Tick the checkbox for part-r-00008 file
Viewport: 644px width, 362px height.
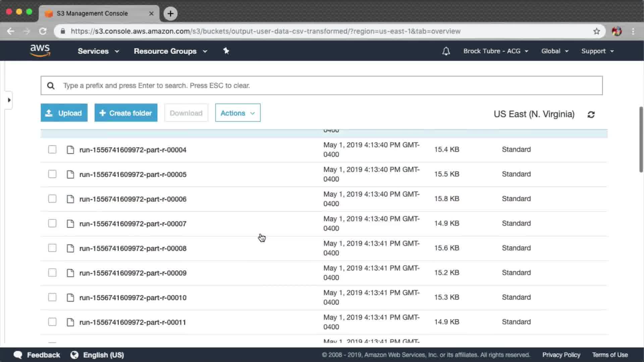(52, 248)
